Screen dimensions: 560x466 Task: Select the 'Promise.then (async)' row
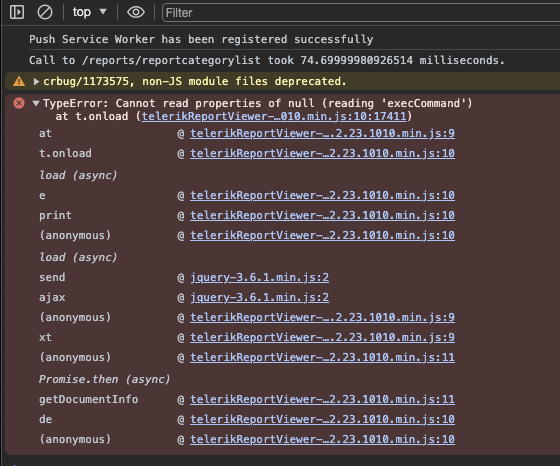click(x=104, y=379)
